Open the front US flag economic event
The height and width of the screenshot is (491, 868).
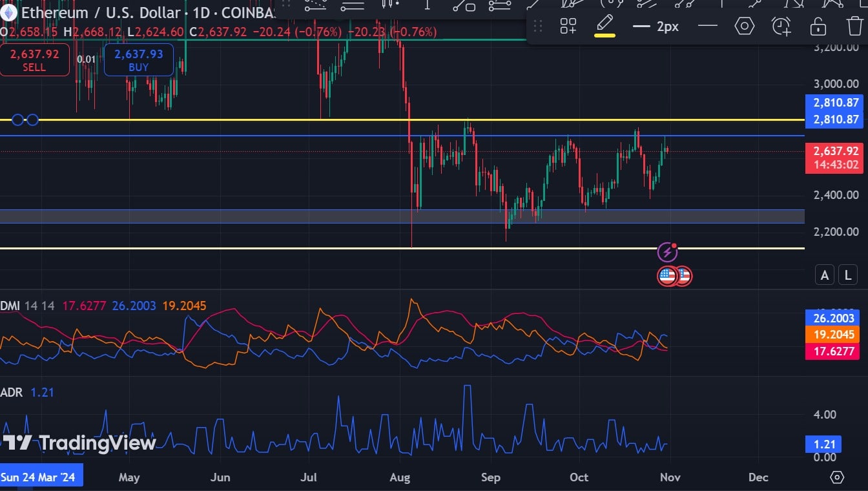(x=667, y=276)
